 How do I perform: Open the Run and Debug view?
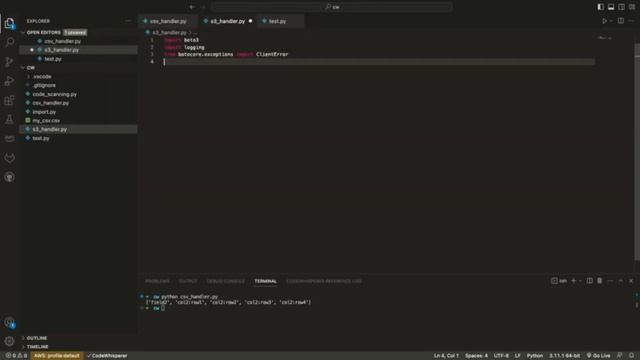[9, 81]
